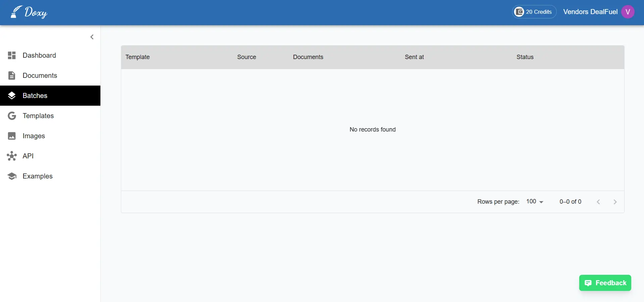
Task: Open Templates via its sidebar icon
Action: (12, 115)
